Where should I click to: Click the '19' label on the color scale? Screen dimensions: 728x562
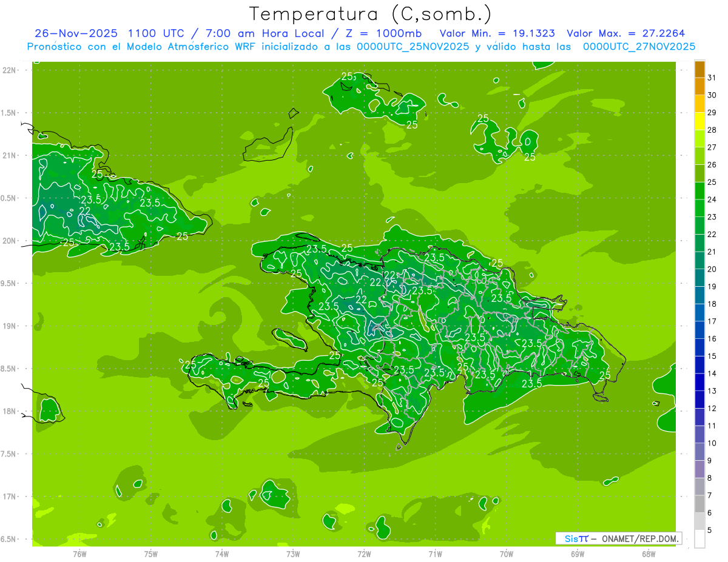[x=712, y=286]
